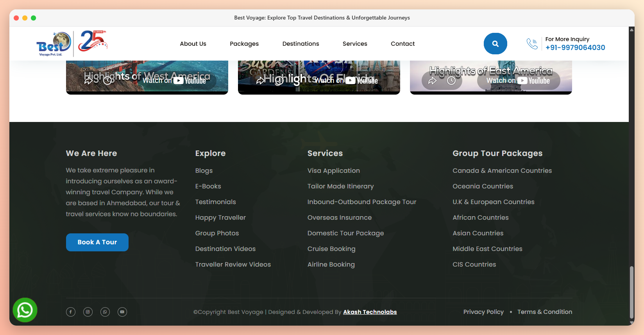This screenshot has height=335, width=644.
Task: Share the East America video
Action: point(432,81)
